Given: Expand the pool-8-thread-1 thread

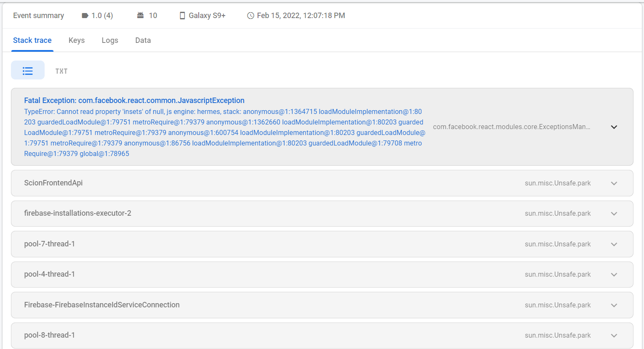Looking at the screenshot, I should (614, 335).
